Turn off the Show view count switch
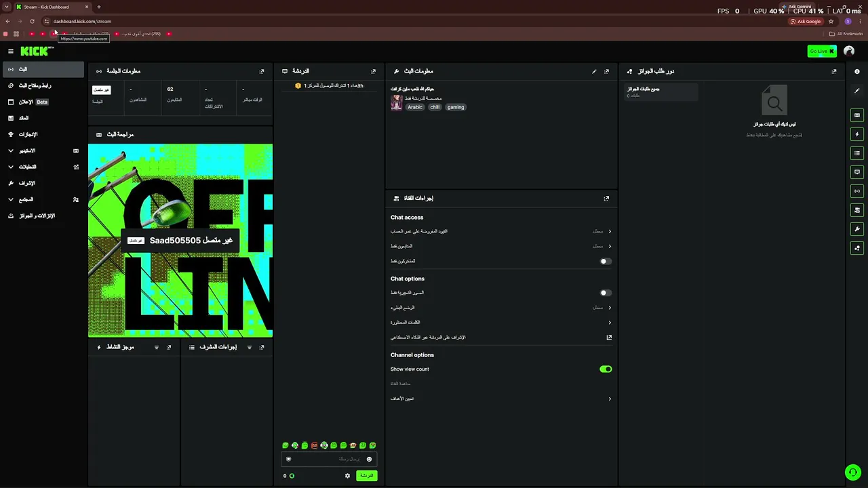 [x=606, y=369]
